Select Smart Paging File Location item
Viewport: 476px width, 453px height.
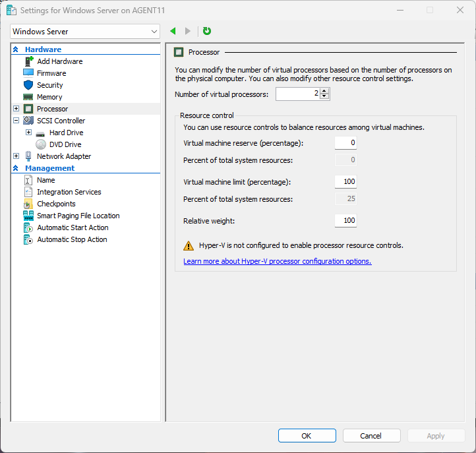point(78,216)
